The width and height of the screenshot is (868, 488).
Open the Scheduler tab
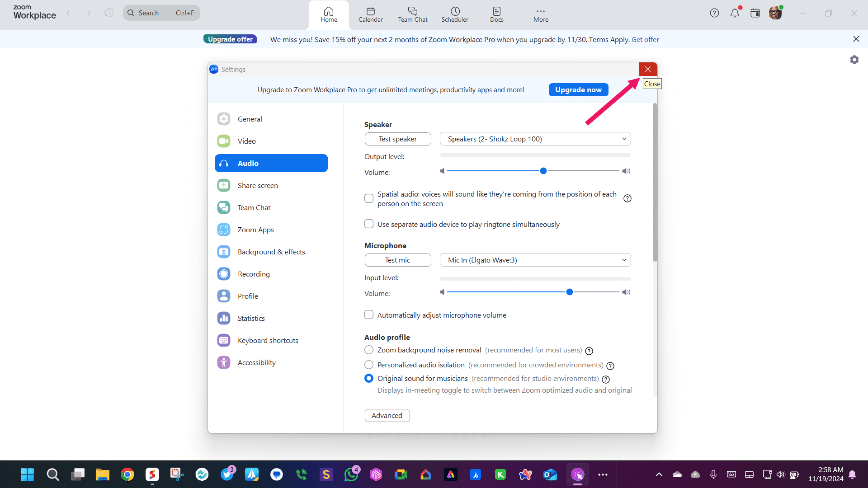pyautogui.click(x=455, y=14)
